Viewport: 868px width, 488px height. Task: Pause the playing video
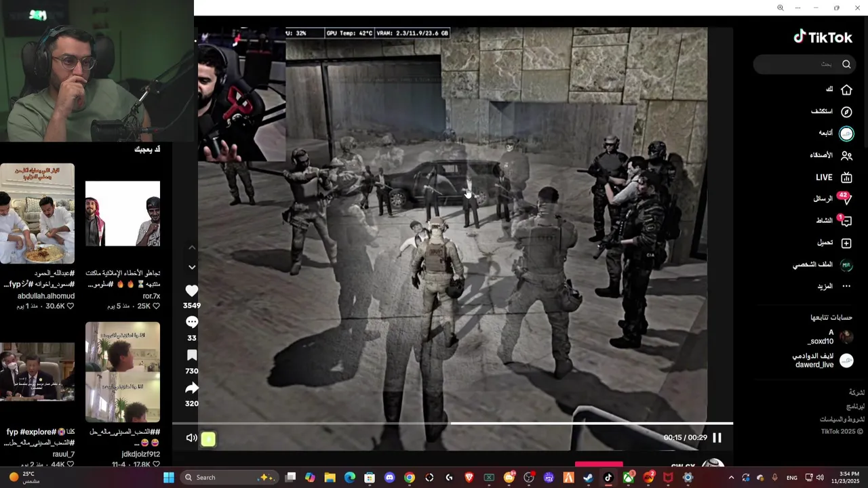717,438
